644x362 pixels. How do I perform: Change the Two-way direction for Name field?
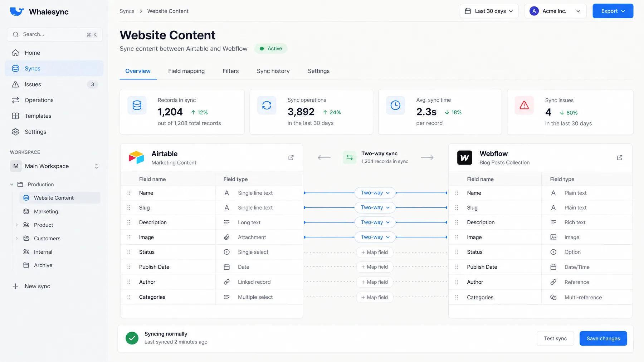point(375,193)
